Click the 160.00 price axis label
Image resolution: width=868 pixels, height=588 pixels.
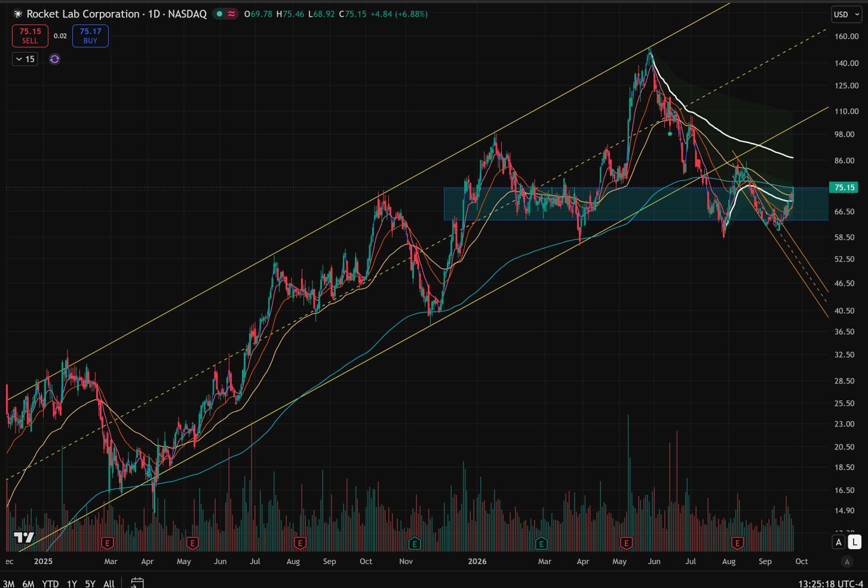pos(846,36)
